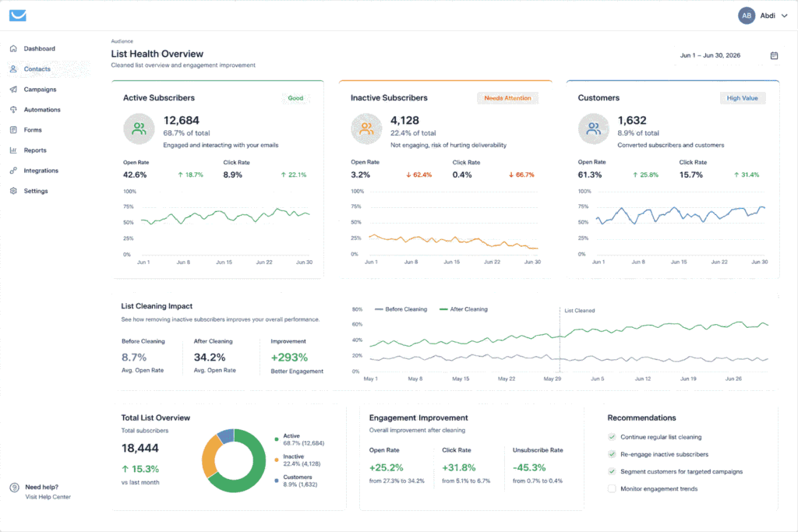Click the +293% improvement value
798x532 pixels.
[289, 358]
